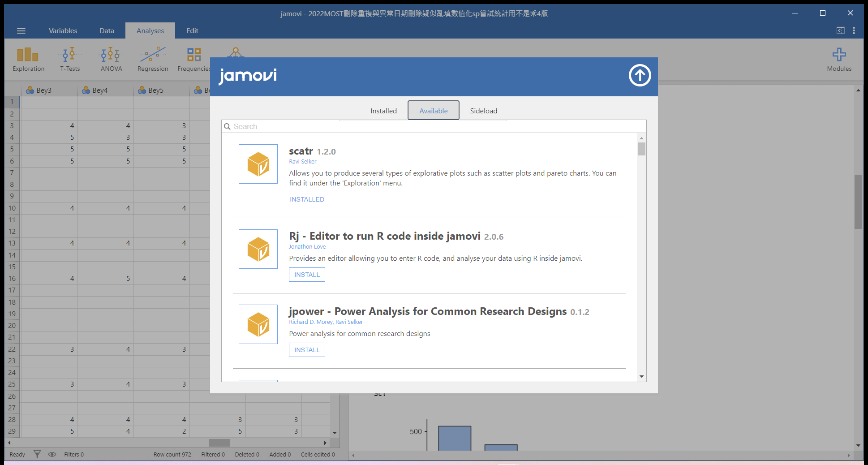
Task: Expand the vertical dots menu top right
Action: (x=854, y=30)
